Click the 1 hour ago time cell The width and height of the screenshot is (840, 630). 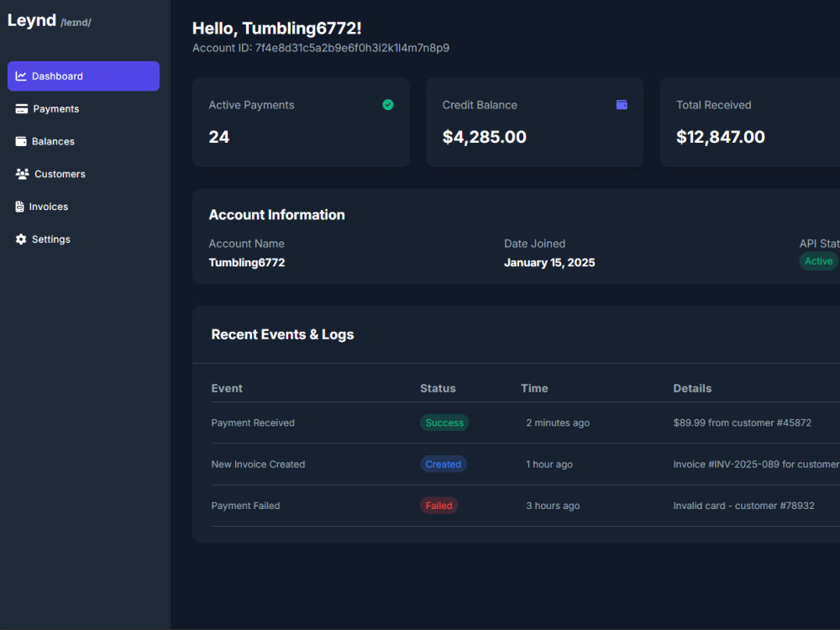[549, 465]
